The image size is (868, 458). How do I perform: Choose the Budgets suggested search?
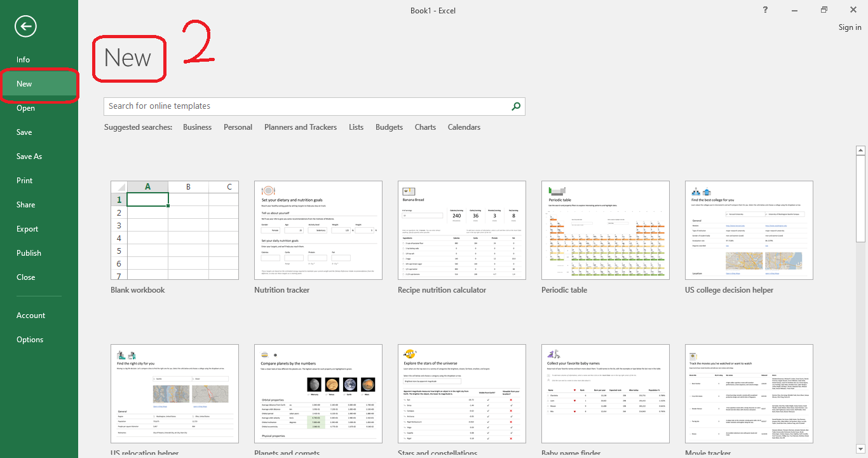point(389,127)
